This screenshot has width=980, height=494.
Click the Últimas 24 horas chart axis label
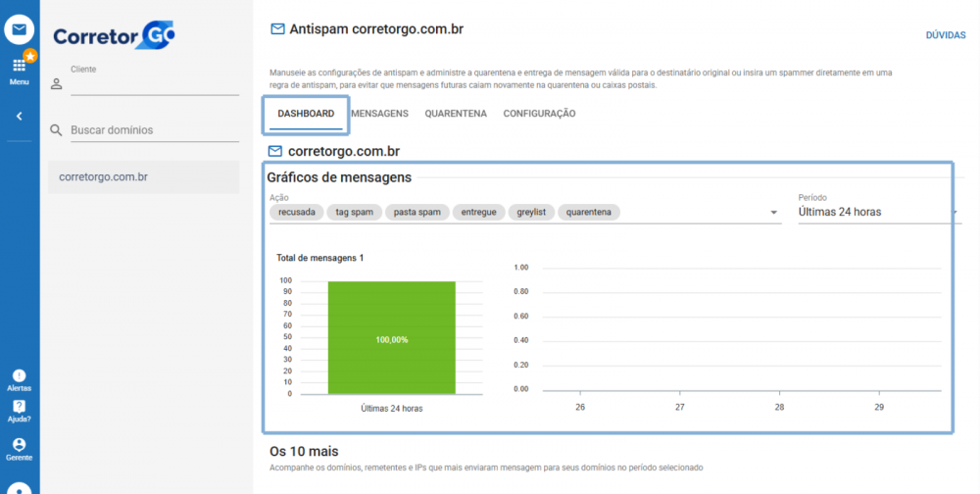coord(392,409)
